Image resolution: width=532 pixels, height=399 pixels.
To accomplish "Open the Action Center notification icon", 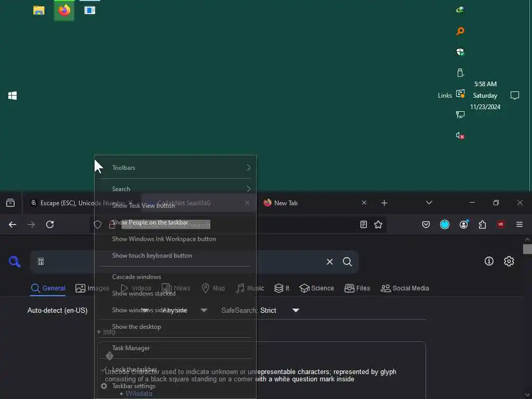I will [515, 96].
